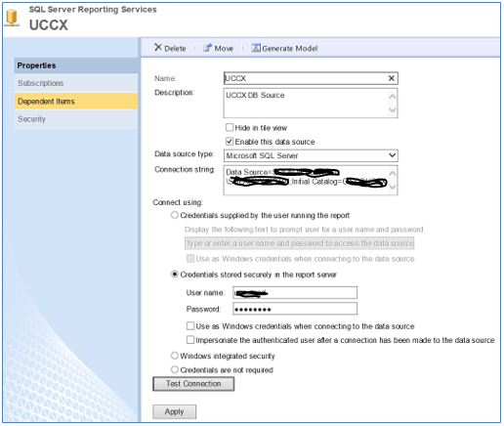
Task: Click the Data source type label
Action: pos(185,154)
